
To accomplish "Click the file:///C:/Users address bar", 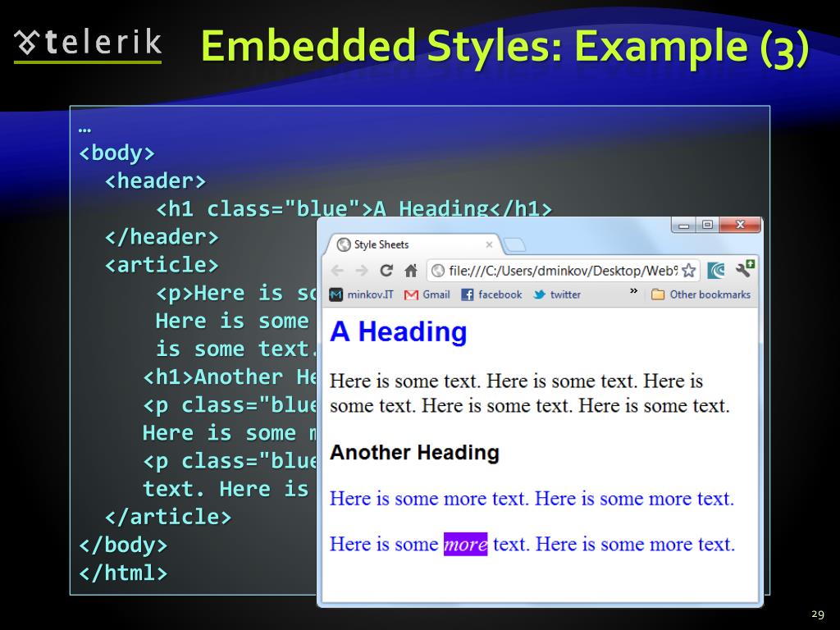I will [563, 271].
